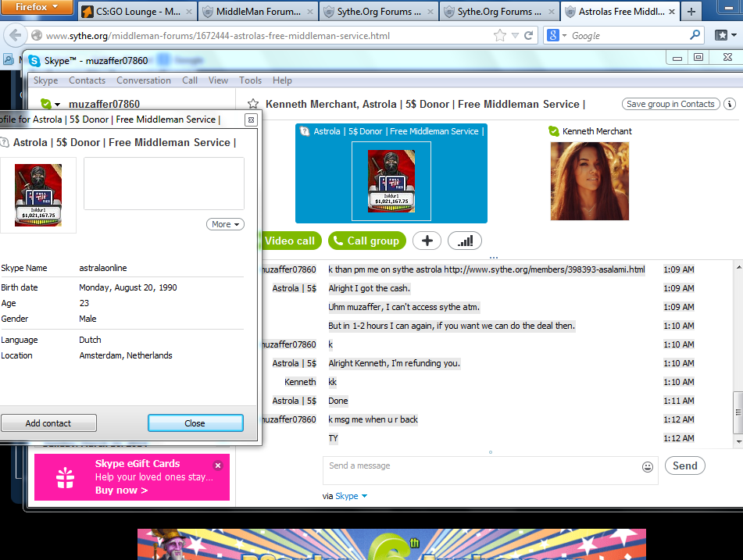Click Kenneth Merchant's online status icon

pos(554,131)
